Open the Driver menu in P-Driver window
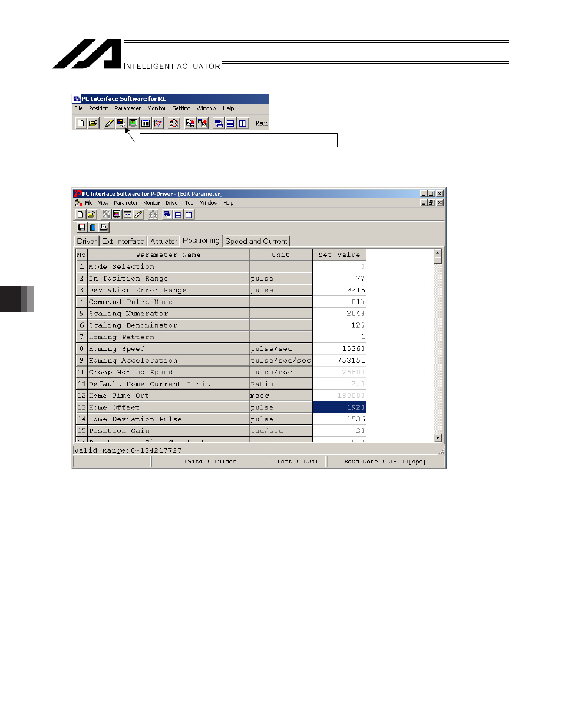The height and width of the screenshot is (728, 562). 173,203
